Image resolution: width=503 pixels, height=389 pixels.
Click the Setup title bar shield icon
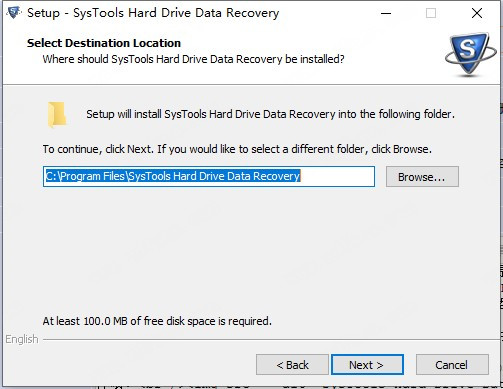coord(13,13)
